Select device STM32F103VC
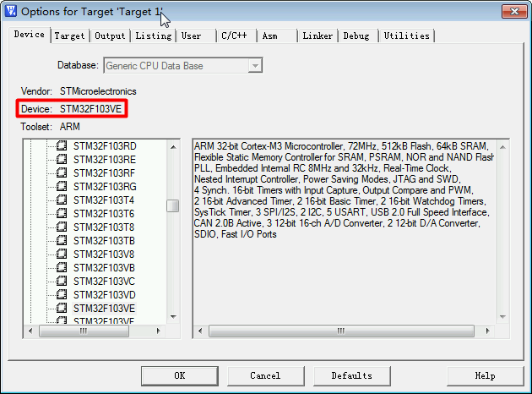 [104, 282]
